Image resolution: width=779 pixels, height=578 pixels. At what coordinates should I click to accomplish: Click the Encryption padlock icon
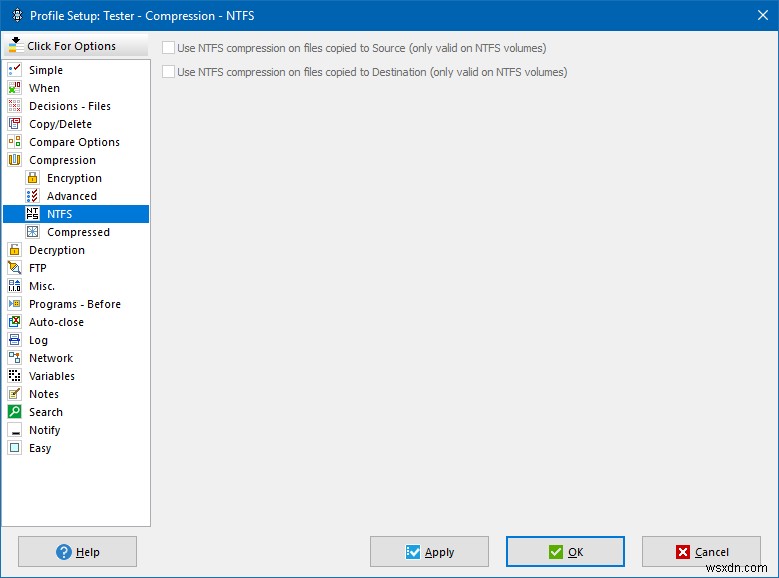tap(32, 177)
